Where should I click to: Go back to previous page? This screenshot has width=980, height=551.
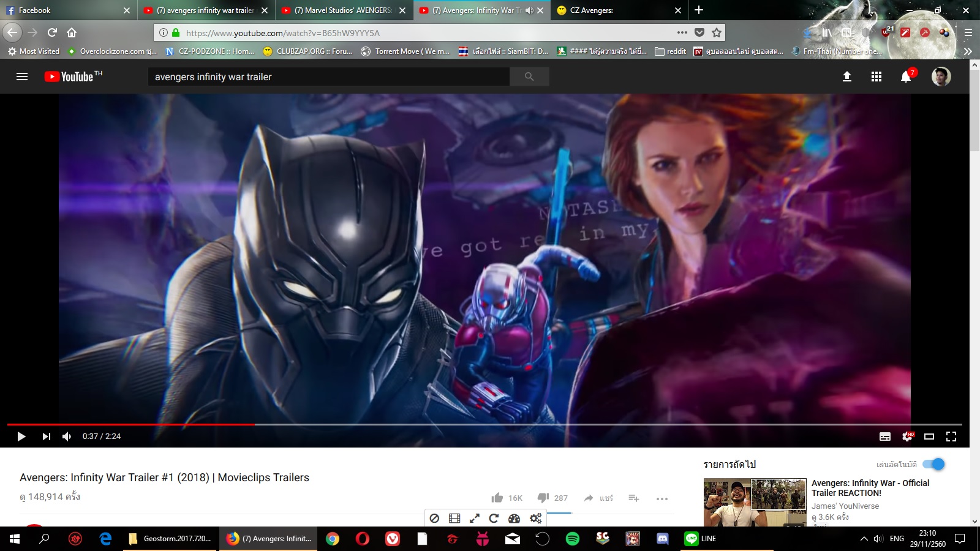[x=12, y=32]
